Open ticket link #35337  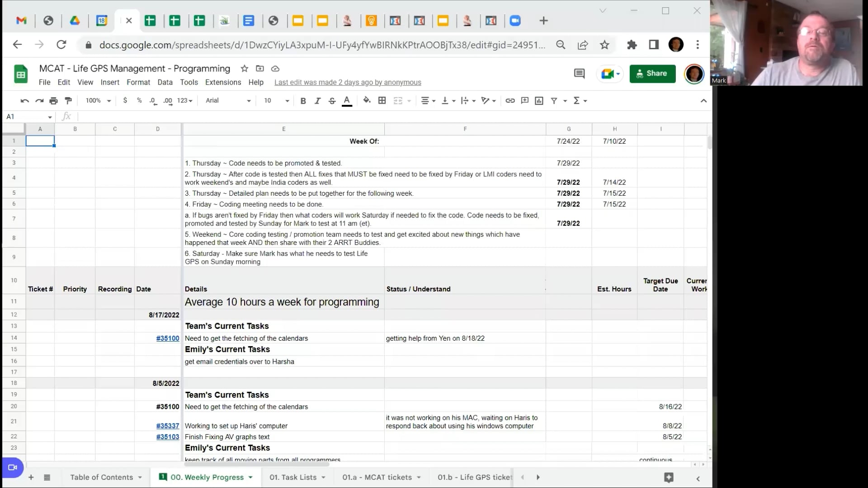167,426
